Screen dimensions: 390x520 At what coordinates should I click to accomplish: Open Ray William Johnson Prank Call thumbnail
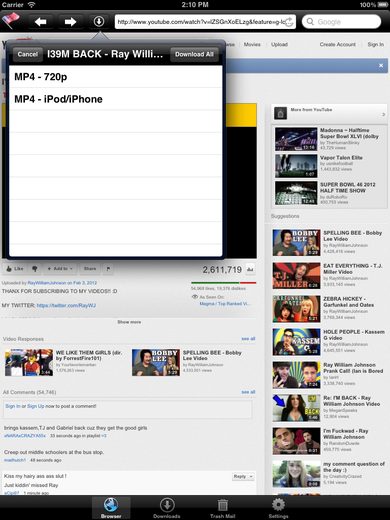click(x=296, y=375)
